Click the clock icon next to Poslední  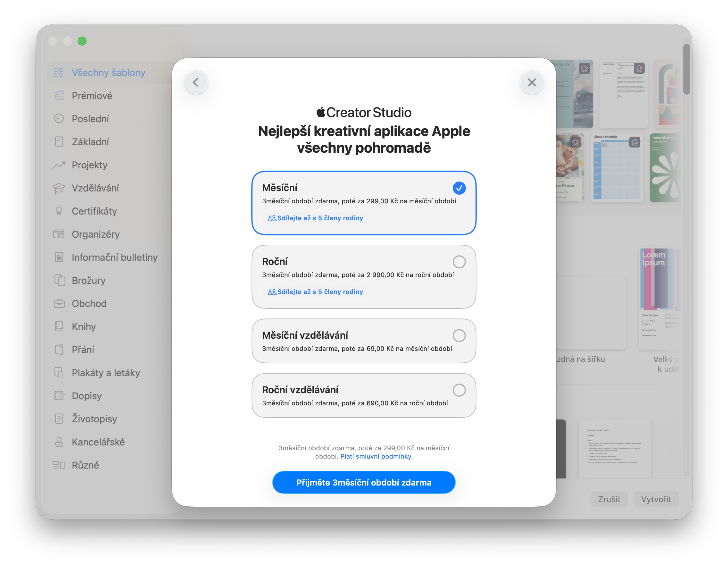point(59,119)
